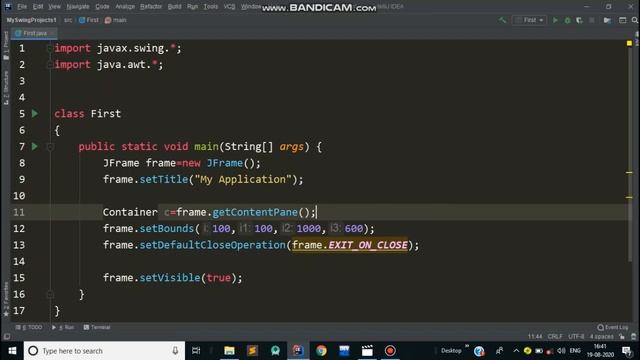640x360 pixels.
Task: Open Task View from the taskbar
Action: click(196, 351)
